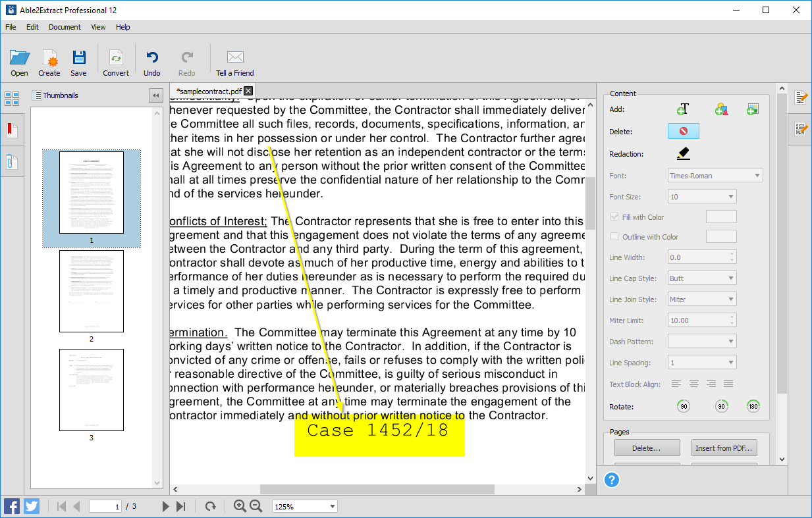
Task: Open the Font Size dropdown
Action: point(702,196)
